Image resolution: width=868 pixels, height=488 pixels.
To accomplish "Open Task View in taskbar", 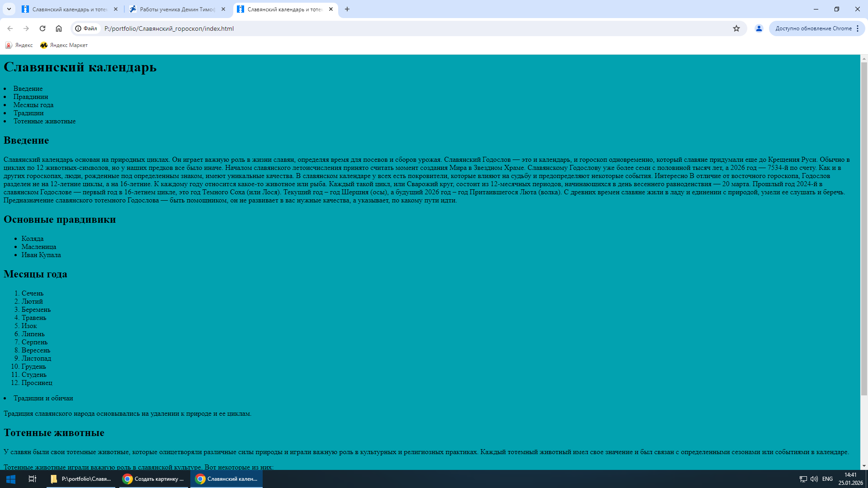I will point(32,479).
